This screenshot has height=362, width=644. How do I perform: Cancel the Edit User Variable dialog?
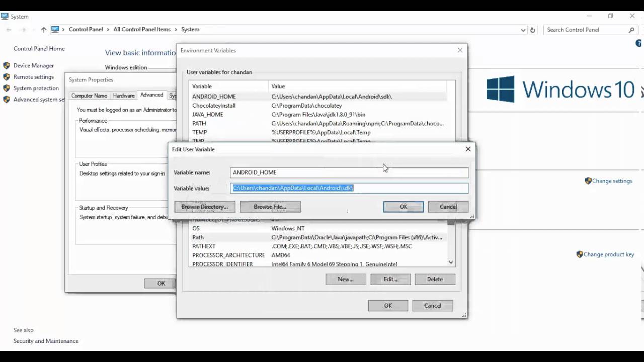(x=448, y=207)
